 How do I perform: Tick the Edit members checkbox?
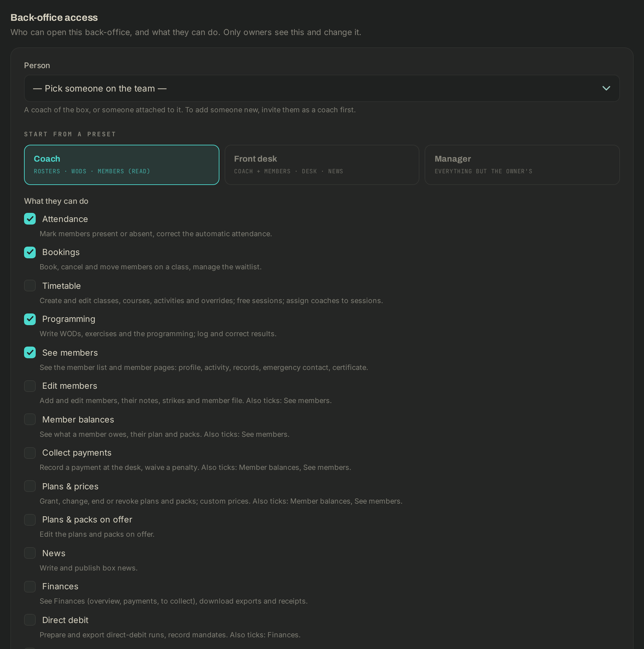point(30,386)
